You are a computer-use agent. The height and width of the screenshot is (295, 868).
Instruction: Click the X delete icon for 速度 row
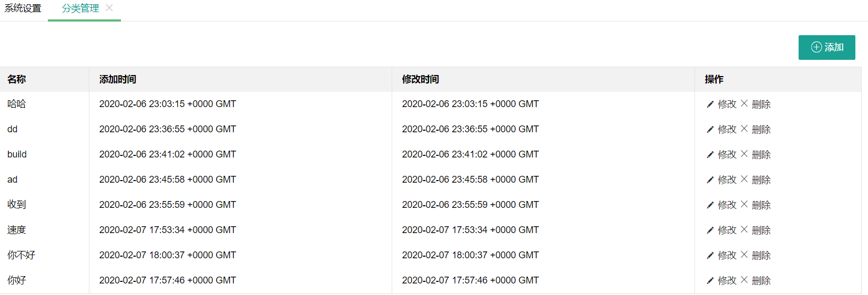(x=744, y=229)
